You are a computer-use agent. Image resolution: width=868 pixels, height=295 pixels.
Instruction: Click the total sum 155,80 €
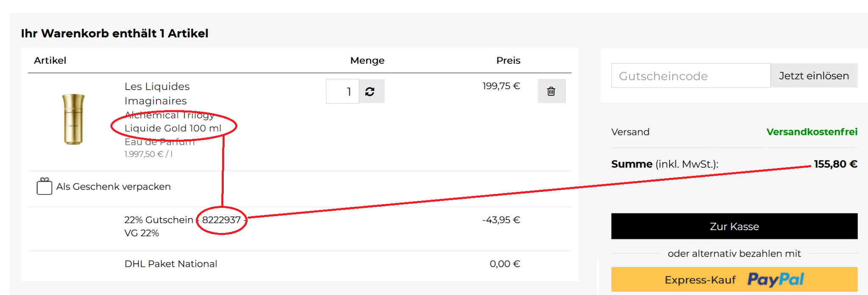(x=835, y=164)
